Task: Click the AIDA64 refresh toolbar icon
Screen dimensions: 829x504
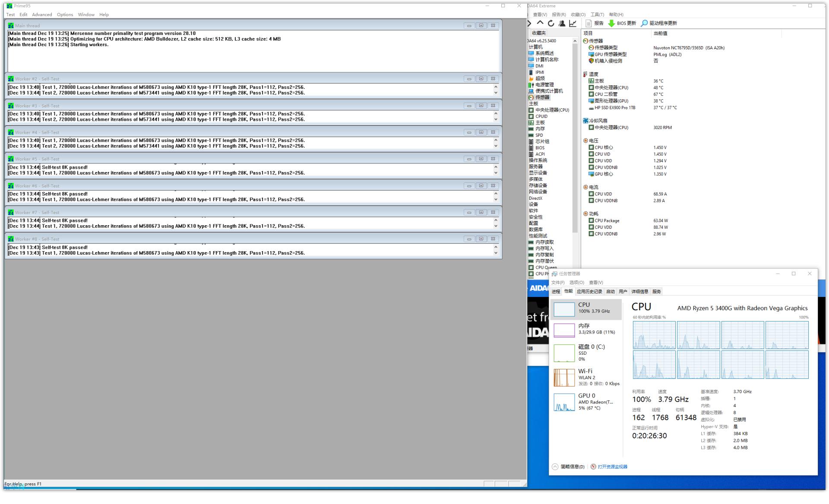Action: pos(551,23)
